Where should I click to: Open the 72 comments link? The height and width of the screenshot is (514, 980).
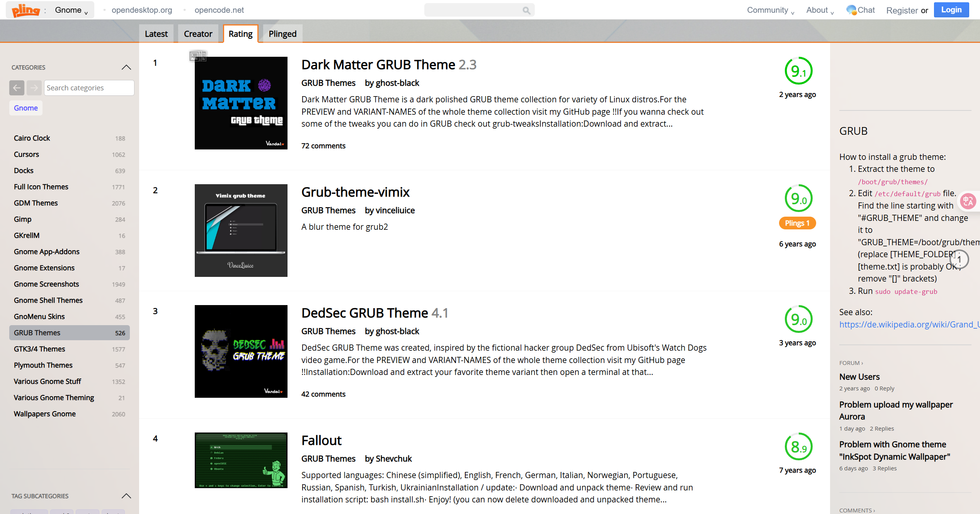(323, 146)
